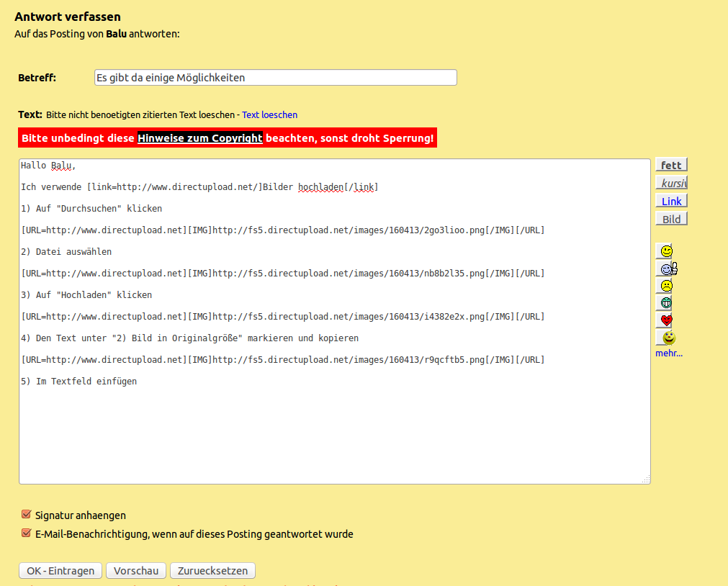Insert the laughing clown smiley
Image resolution: width=728 pixels, height=586 pixels.
[x=668, y=338]
